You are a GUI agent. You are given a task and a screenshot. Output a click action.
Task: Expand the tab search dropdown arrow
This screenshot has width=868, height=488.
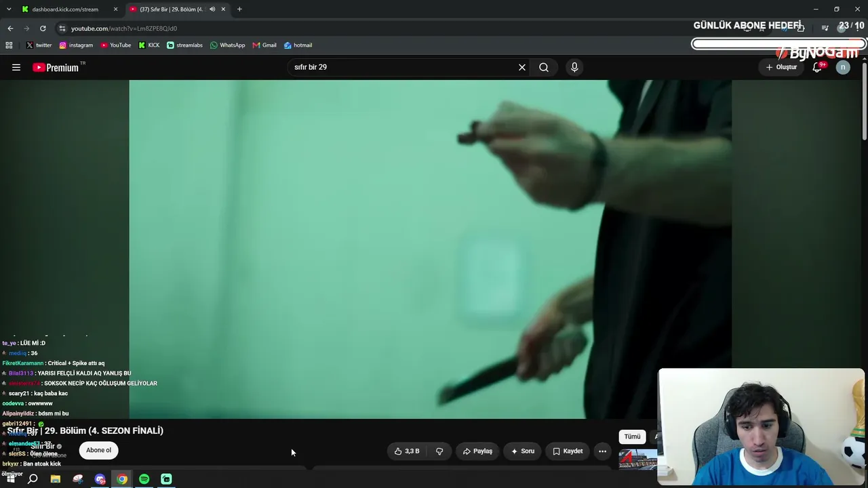[9, 9]
